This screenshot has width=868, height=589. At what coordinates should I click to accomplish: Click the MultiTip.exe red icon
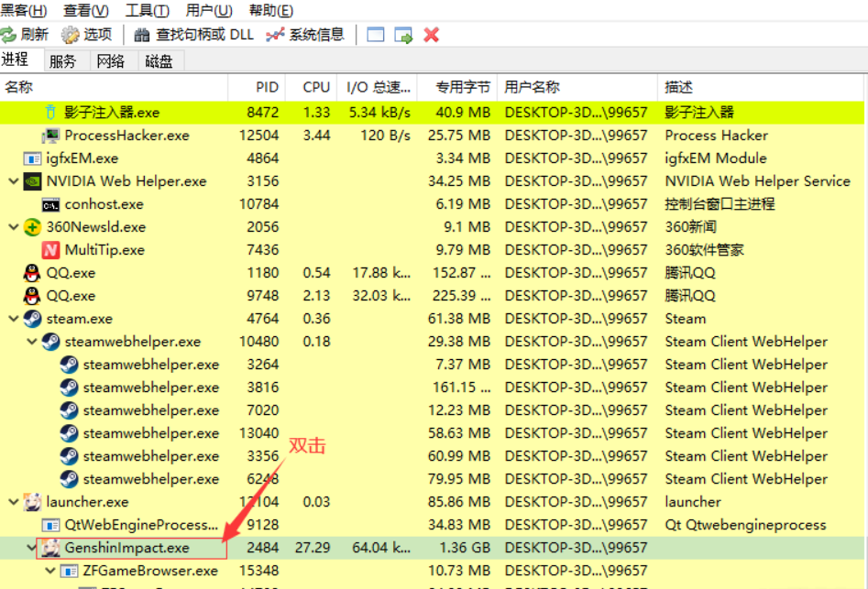[50, 250]
